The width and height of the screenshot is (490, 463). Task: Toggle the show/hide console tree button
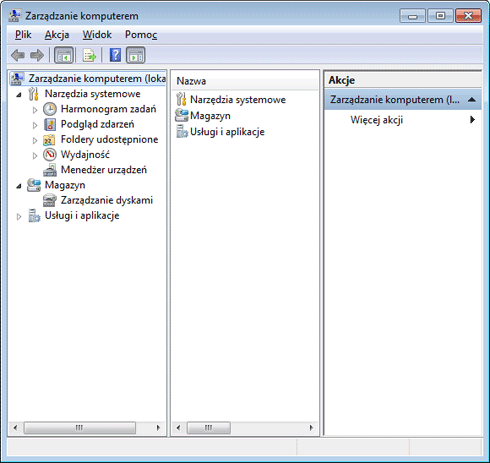point(63,55)
